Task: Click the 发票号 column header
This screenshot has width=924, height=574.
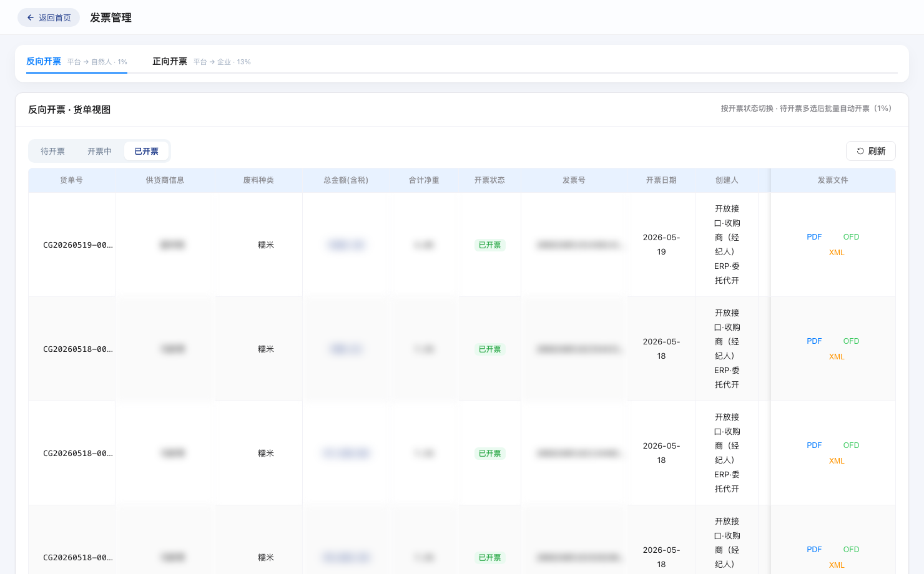Action: tap(574, 180)
